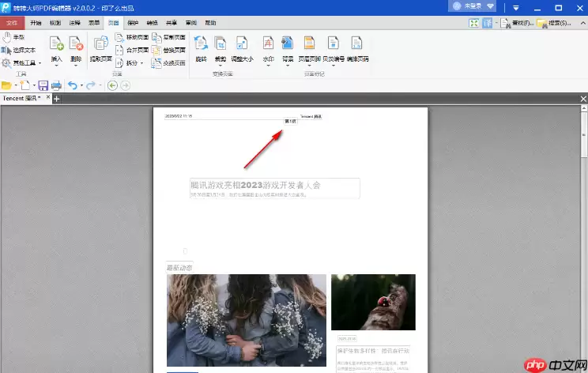Collapse the ribbon with the chevron
588x373 pixels.
pyautogui.click(x=582, y=23)
